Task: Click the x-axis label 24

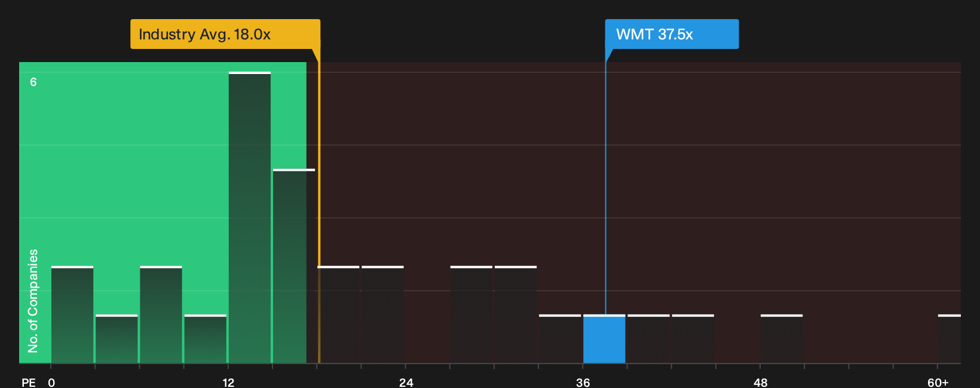Action: tap(406, 382)
